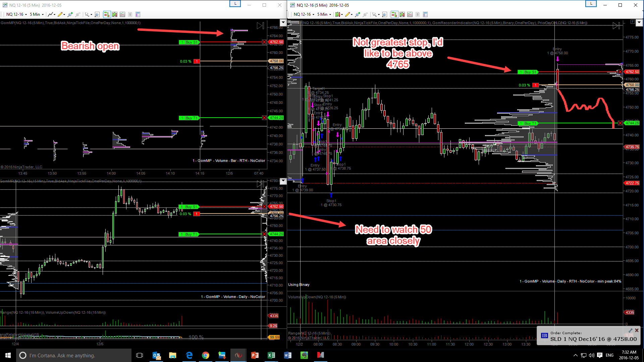
Task: Open line chart style dropdown in left window
Action: coord(51,14)
